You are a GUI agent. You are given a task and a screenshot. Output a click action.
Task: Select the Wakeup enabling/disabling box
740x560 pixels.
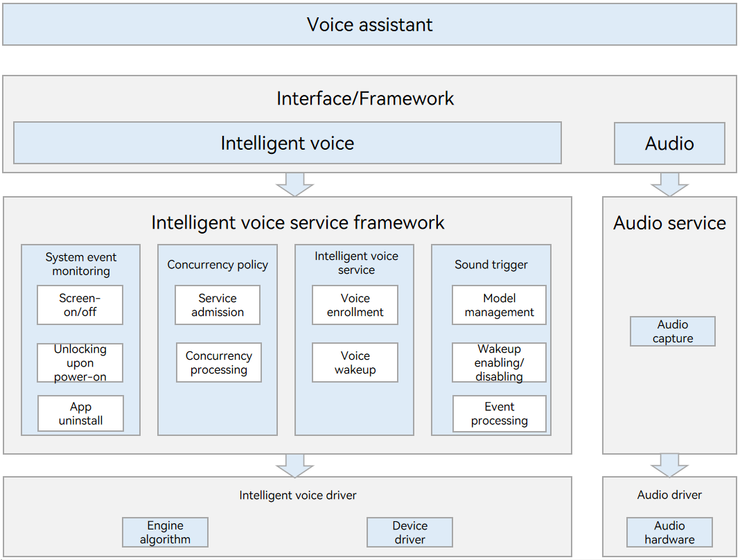click(x=499, y=362)
